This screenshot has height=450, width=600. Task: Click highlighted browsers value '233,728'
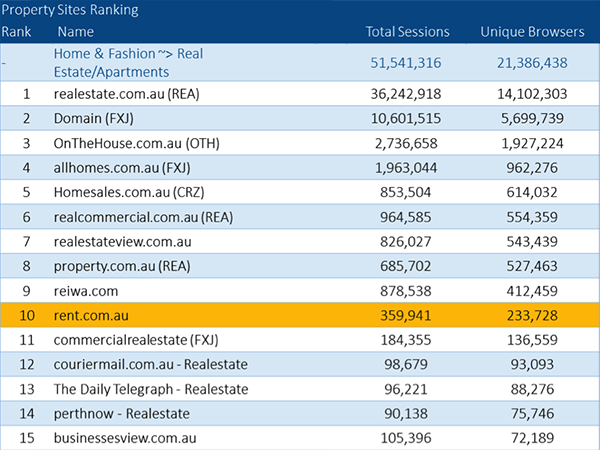pyautogui.click(x=532, y=316)
